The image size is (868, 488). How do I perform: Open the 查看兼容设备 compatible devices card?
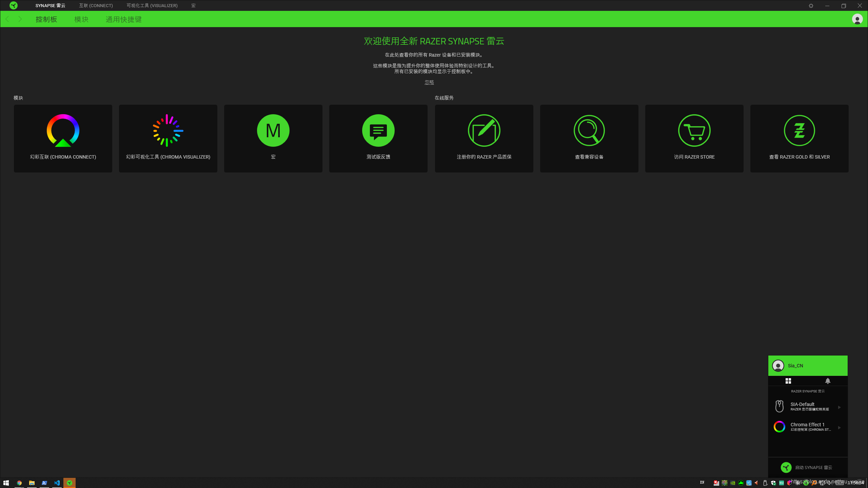coord(589,138)
